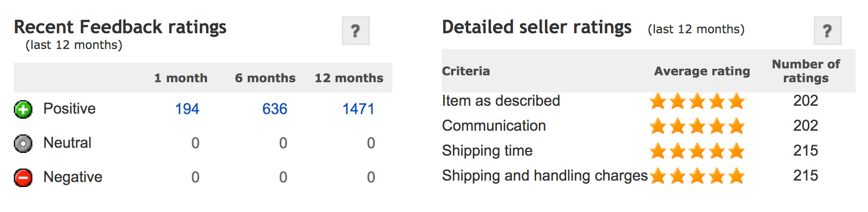Click the Average rating column header
The width and height of the screenshot is (868, 212).
702,71
